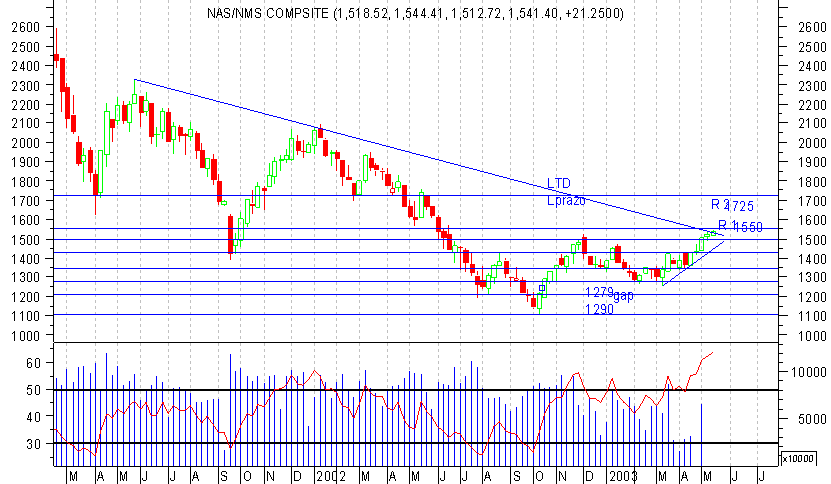Click the 1550 resistance value annotation
This screenshot has height=484, width=831.
coord(748,227)
